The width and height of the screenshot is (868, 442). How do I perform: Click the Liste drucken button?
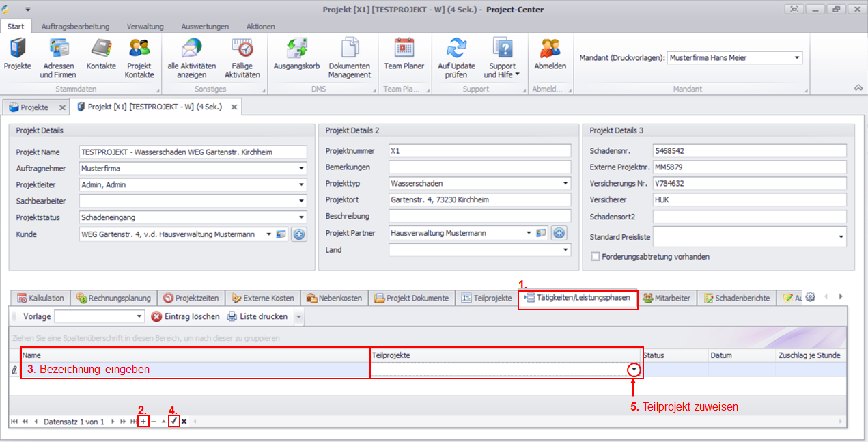[258, 317]
